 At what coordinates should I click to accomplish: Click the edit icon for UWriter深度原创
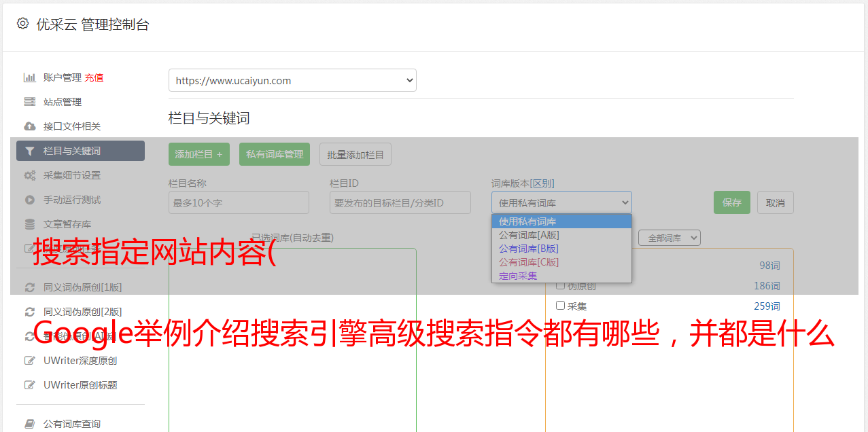(29, 361)
